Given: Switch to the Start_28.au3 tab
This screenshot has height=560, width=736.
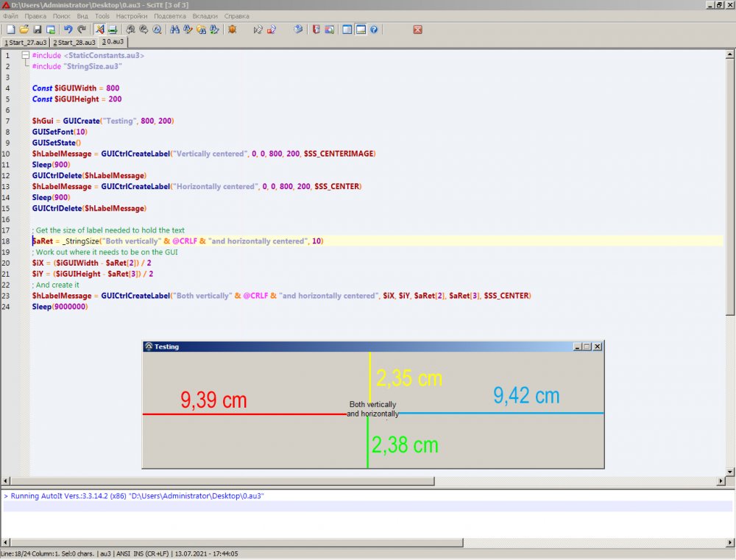Looking at the screenshot, I should click(x=74, y=42).
